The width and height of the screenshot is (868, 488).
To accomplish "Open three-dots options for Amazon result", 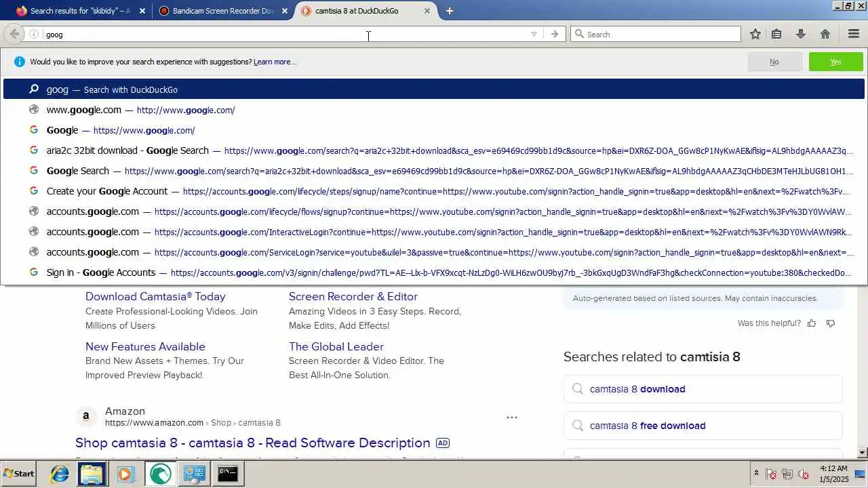I will click(x=512, y=418).
